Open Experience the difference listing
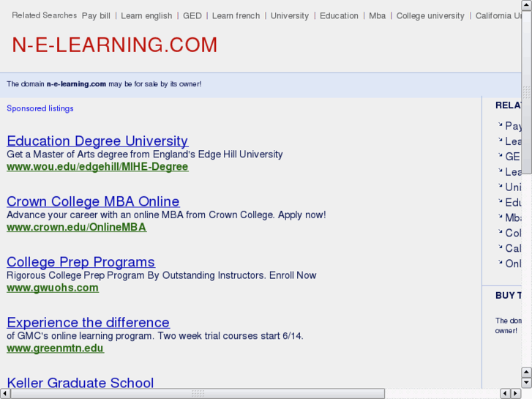The width and height of the screenshot is (532, 399). (89, 322)
